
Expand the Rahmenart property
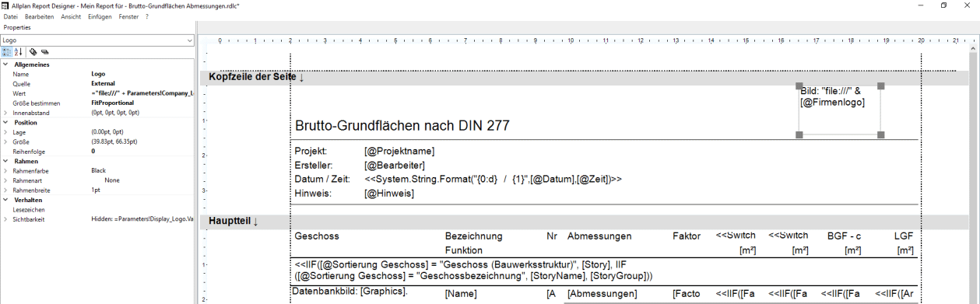[5, 180]
